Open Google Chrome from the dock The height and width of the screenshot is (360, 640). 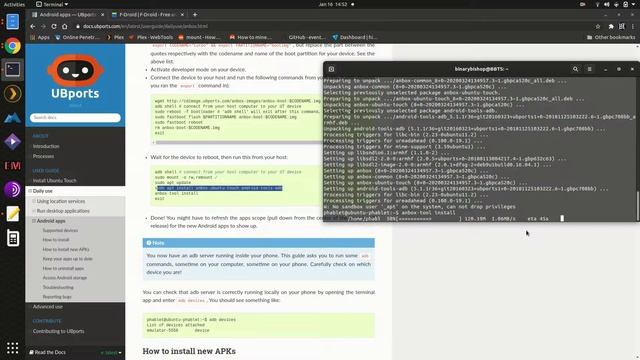(x=13, y=46)
